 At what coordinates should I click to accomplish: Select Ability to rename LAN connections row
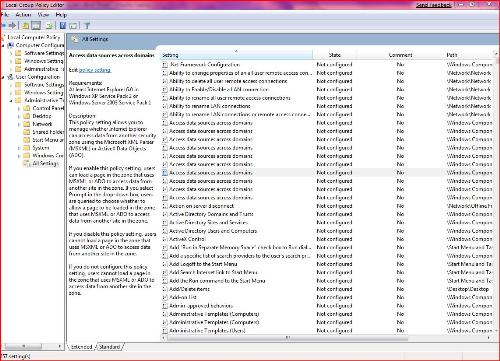click(x=327, y=106)
